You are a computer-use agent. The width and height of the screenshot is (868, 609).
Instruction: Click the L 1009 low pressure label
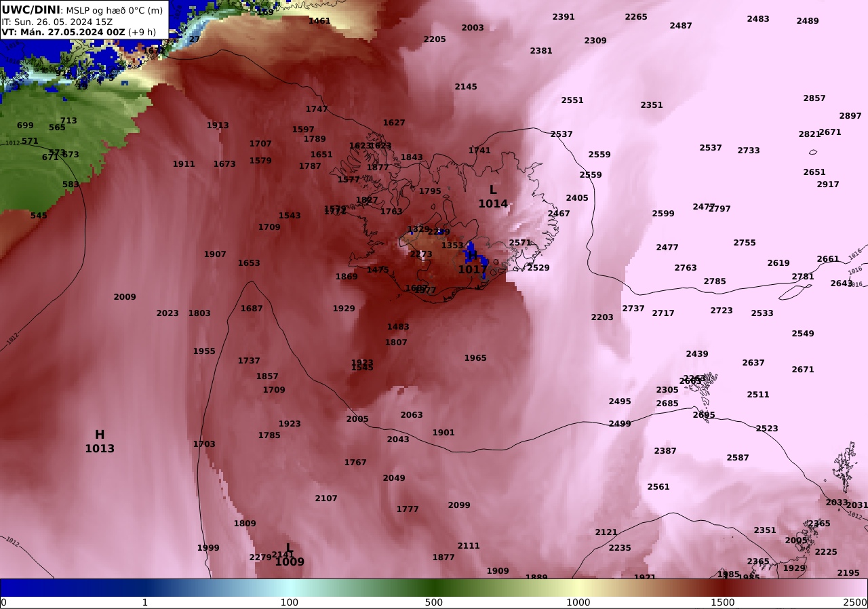coord(290,555)
